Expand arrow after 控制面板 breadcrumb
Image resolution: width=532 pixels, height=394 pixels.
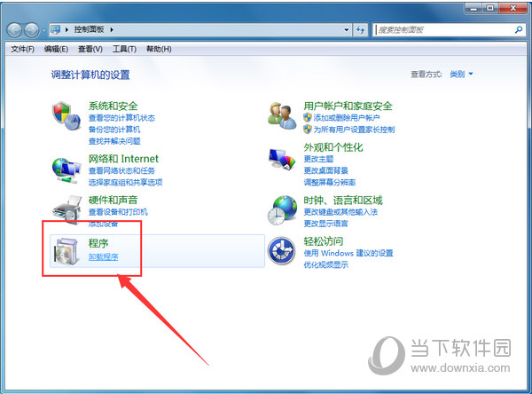tap(112, 29)
